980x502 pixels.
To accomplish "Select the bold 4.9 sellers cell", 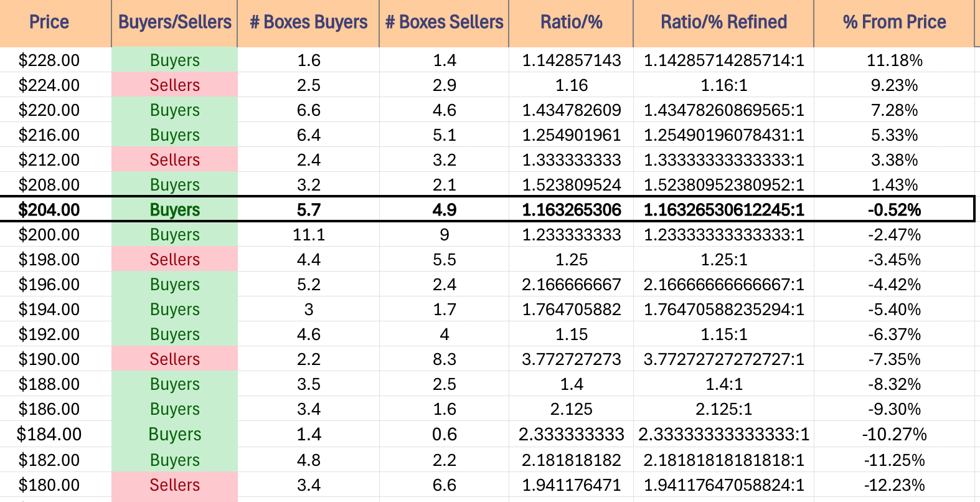I will click(x=444, y=210).
